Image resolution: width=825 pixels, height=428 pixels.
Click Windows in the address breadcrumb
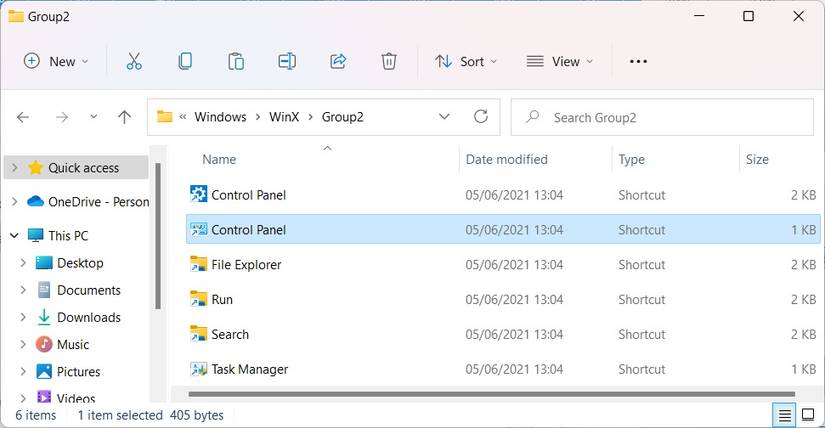click(x=220, y=117)
